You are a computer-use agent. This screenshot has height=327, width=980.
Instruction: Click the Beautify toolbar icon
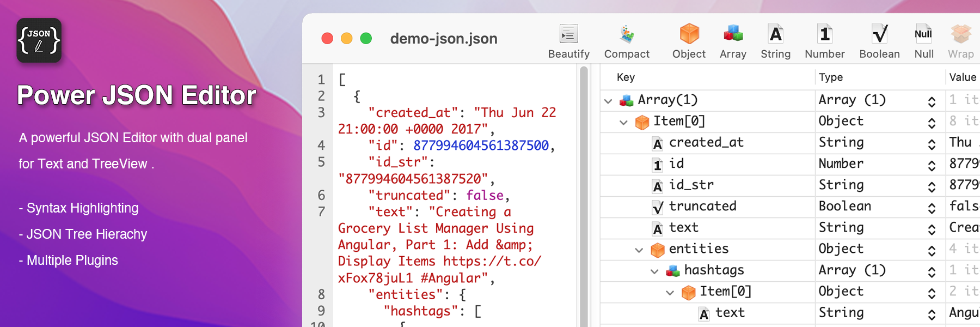click(x=568, y=34)
